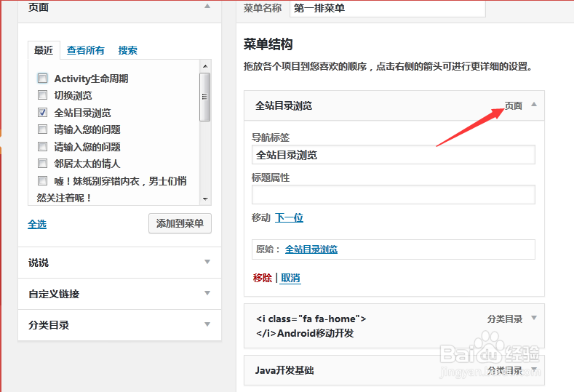The height and width of the screenshot is (392, 574).
Task: Click the Activity生命周期 label text
Action: point(91,79)
